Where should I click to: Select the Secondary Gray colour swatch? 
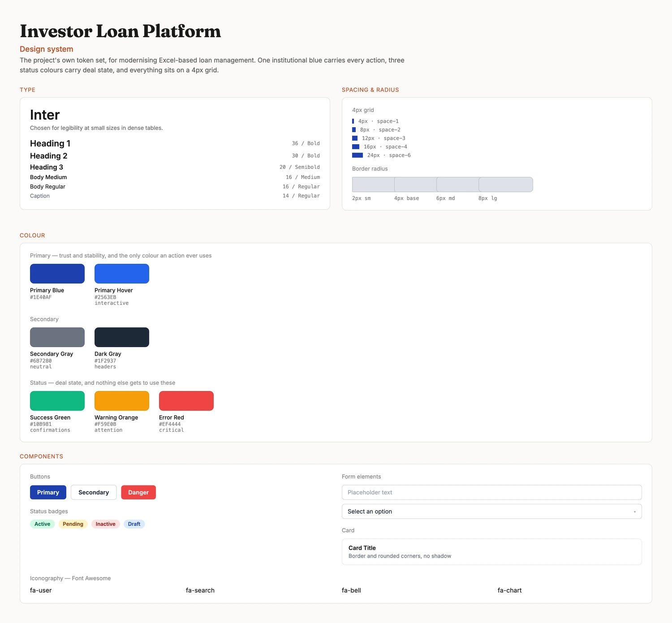pyautogui.click(x=57, y=337)
